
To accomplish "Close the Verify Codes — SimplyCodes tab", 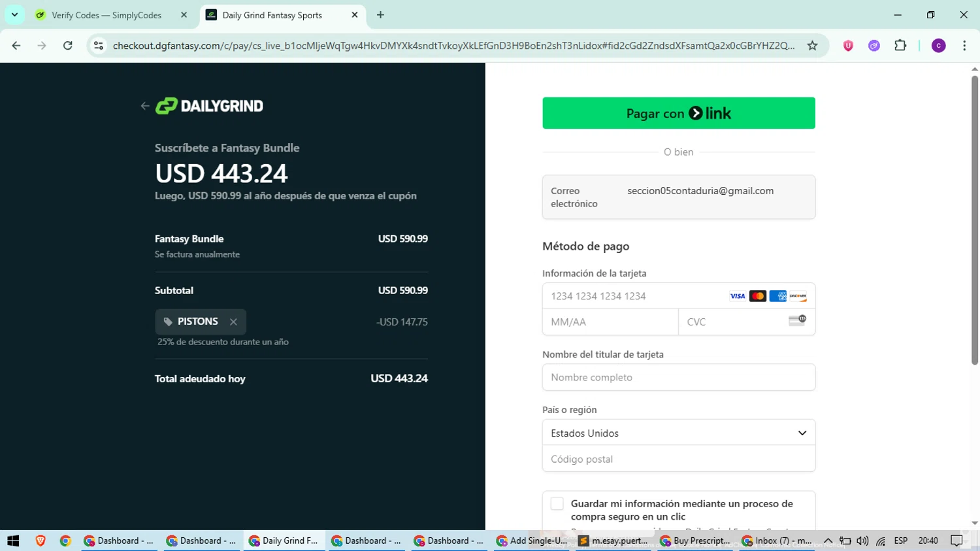I will (x=184, y=15).
